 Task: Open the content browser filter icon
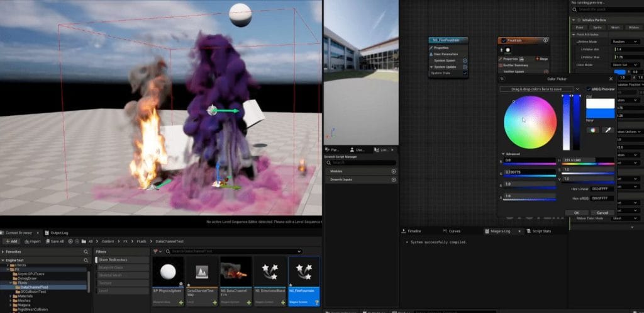[155, 251]
